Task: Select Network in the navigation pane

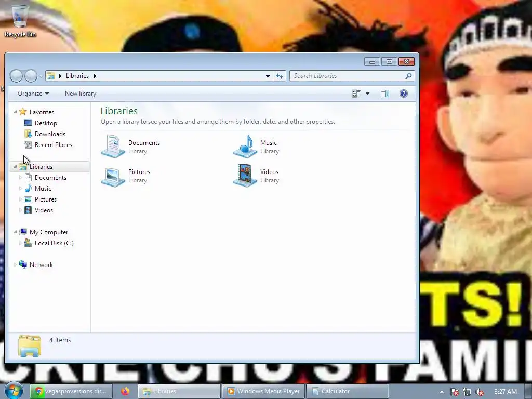Action: point(41,264)
